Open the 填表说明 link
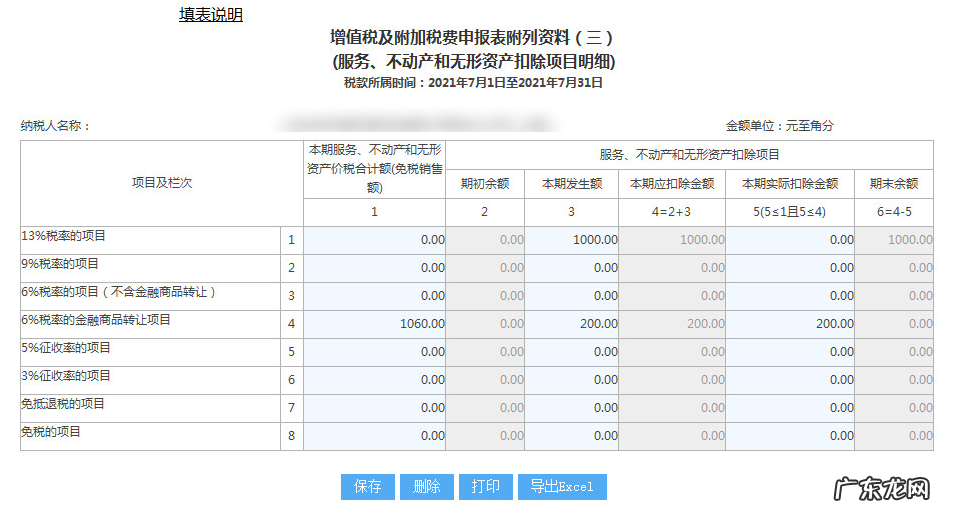Screen dimensions: 968x518 (211, 15)
